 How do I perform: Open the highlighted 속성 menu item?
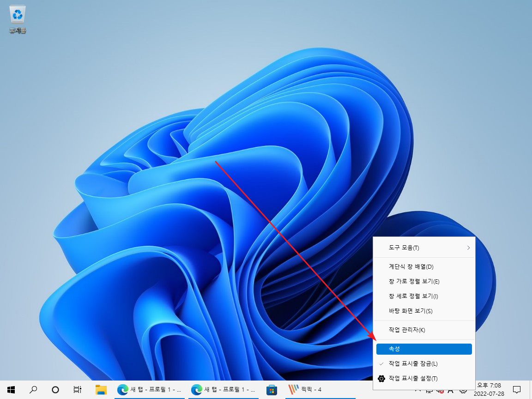coord(424,349)
